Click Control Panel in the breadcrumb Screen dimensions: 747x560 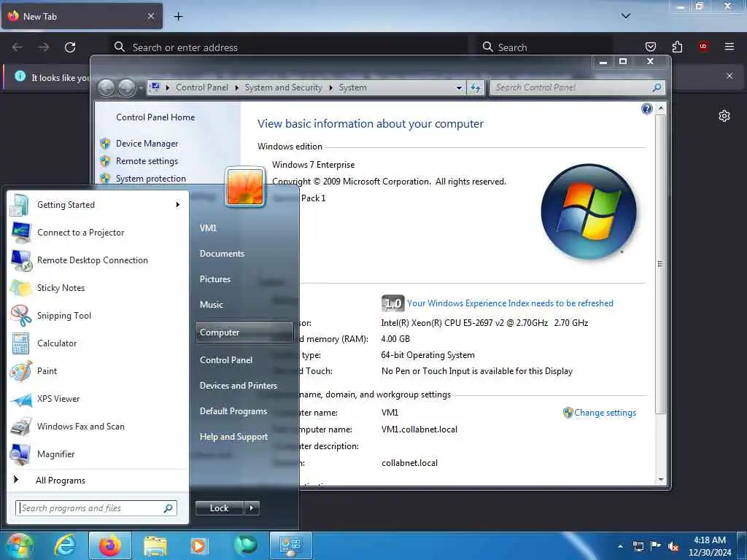201,87
